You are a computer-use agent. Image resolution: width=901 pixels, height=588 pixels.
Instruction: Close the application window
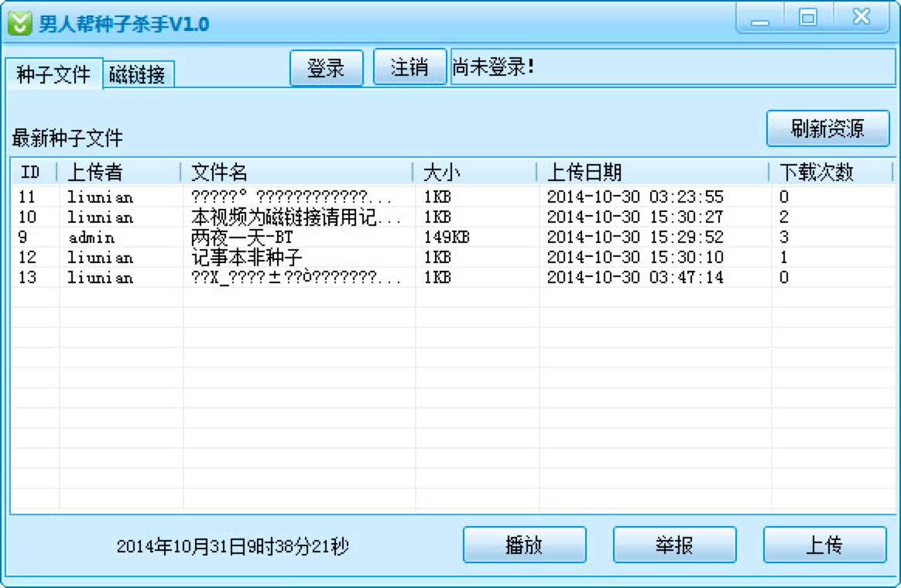(x=862, y=17)
